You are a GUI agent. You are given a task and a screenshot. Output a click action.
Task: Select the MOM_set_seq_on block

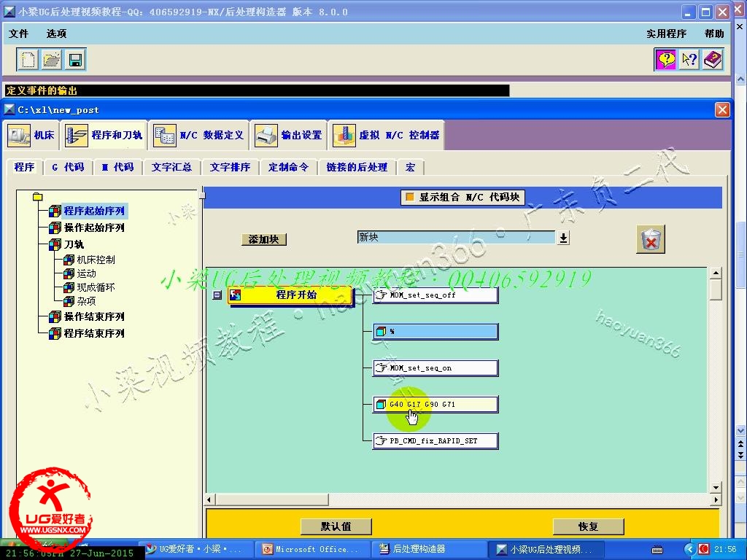pos(435,368)
